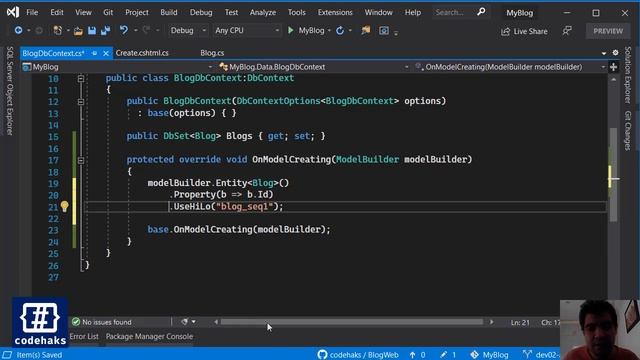
Task: Click the GitHub codehaks / BlogWeb repository
Action: 358,355
